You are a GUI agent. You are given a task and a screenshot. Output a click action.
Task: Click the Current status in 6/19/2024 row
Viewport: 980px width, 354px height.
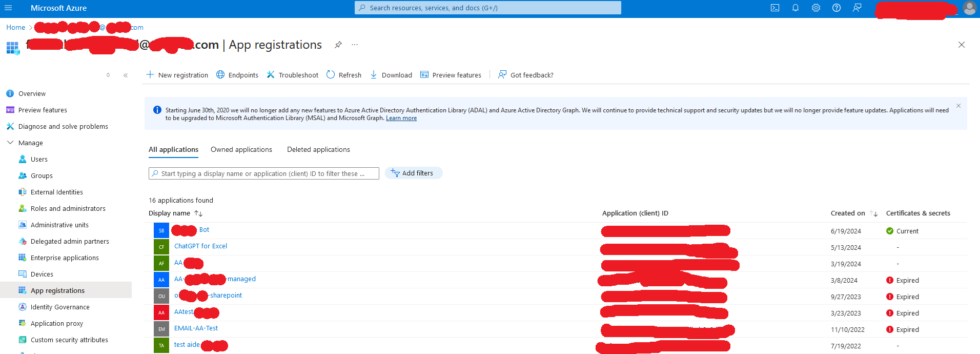902,231
